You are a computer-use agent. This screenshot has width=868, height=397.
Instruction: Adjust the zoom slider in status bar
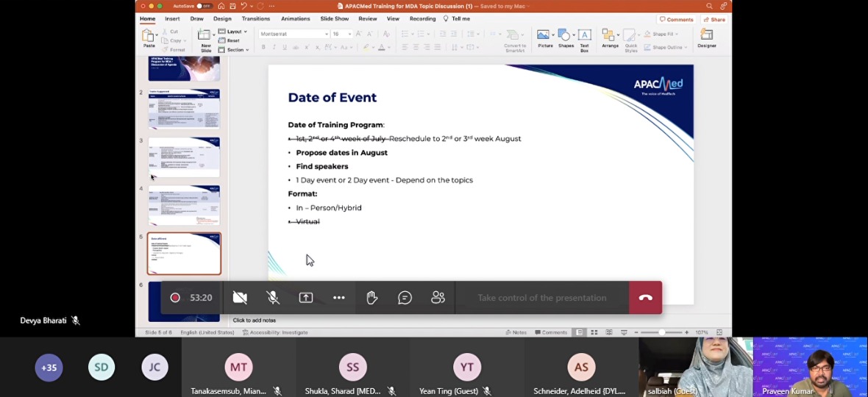click(x=661, y=332)
